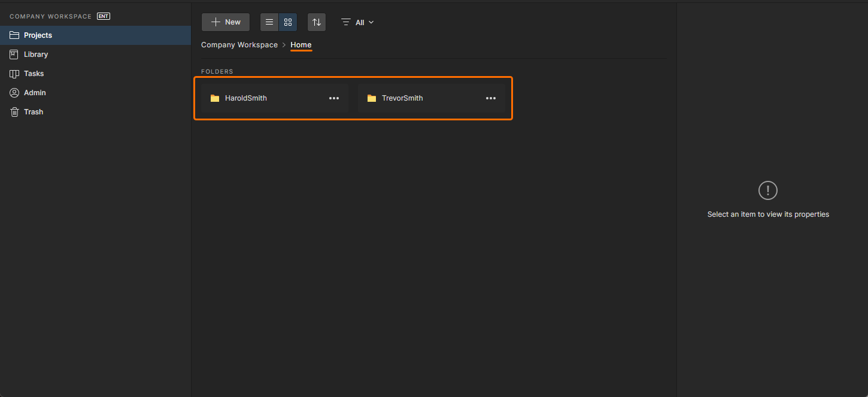This screenshot has height=397, width=868.
Task: Click the ENT badge next to workspace name
Action: (104, 16)
